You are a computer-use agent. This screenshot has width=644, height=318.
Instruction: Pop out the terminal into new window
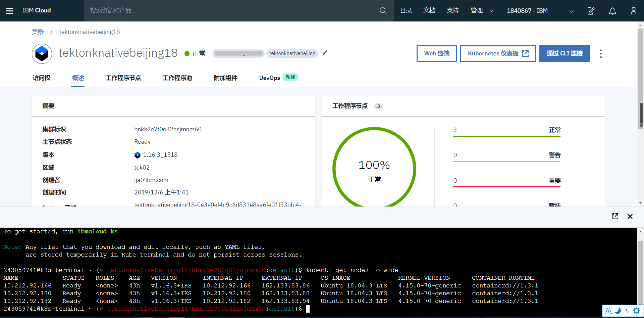615,216
